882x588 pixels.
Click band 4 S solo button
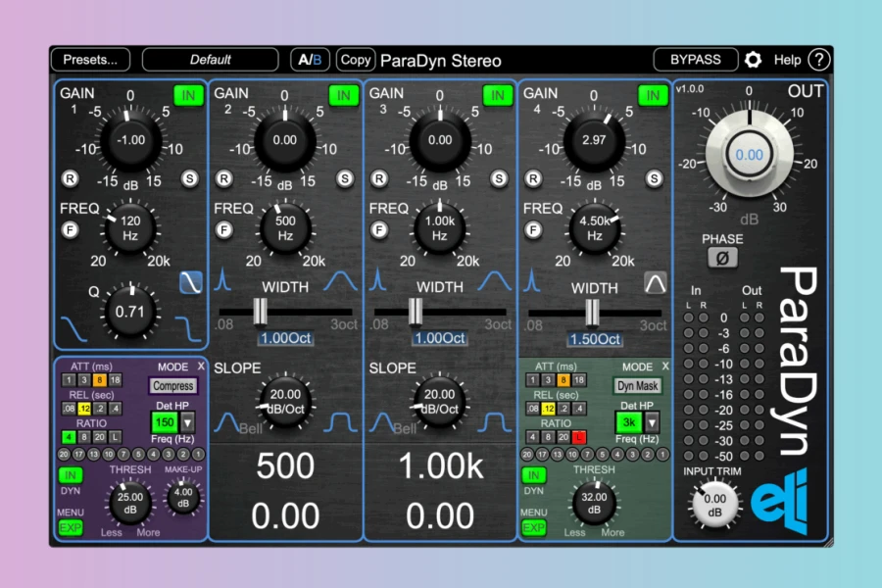click(x=654, y=179)
